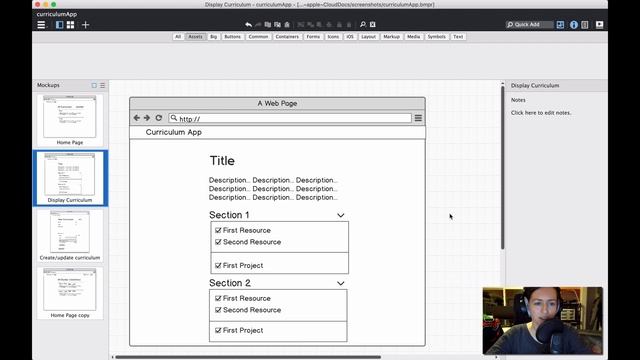Select the 'Curriculum App' header text
The width and height of the screenshot is (640, 360).
(173, 132)
